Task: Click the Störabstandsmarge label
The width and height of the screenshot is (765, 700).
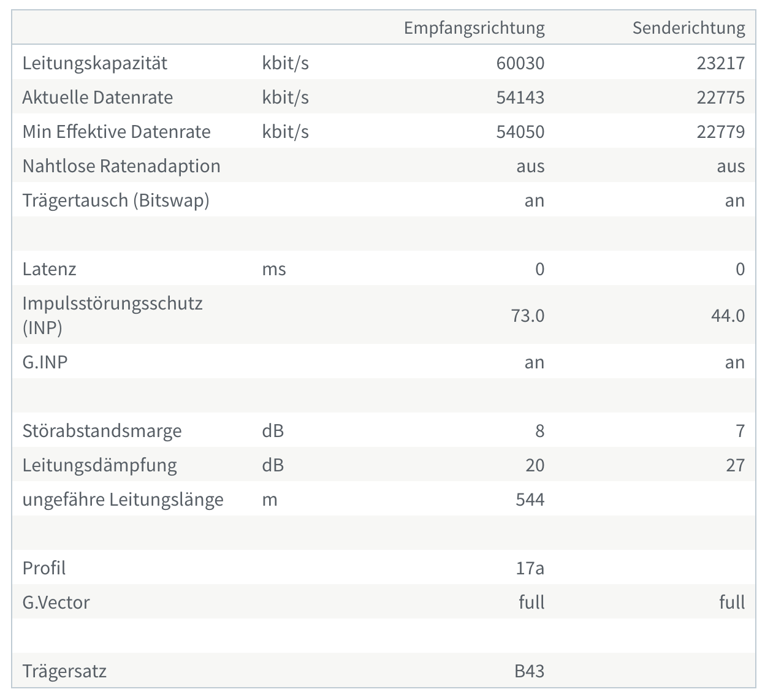Action: [x=102, y=431]
